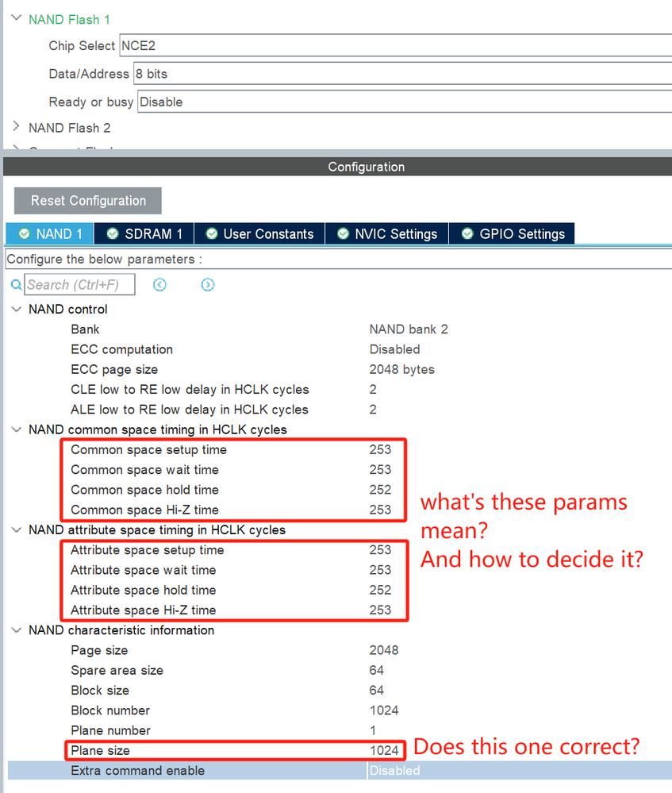672x793 pixels.
Task: Select ALE low to RE low delay value
Action: point(373,410)
